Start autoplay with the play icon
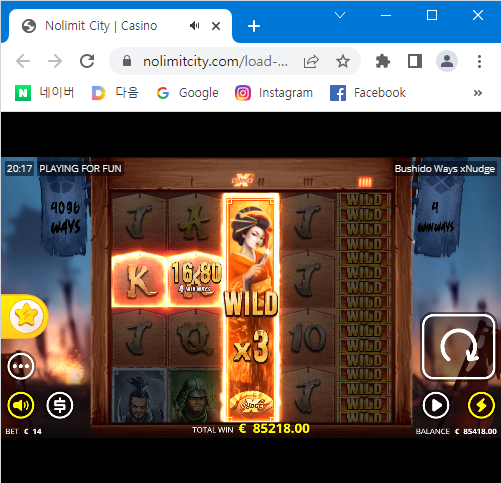 pyautogui.click(x=436, y=406)
